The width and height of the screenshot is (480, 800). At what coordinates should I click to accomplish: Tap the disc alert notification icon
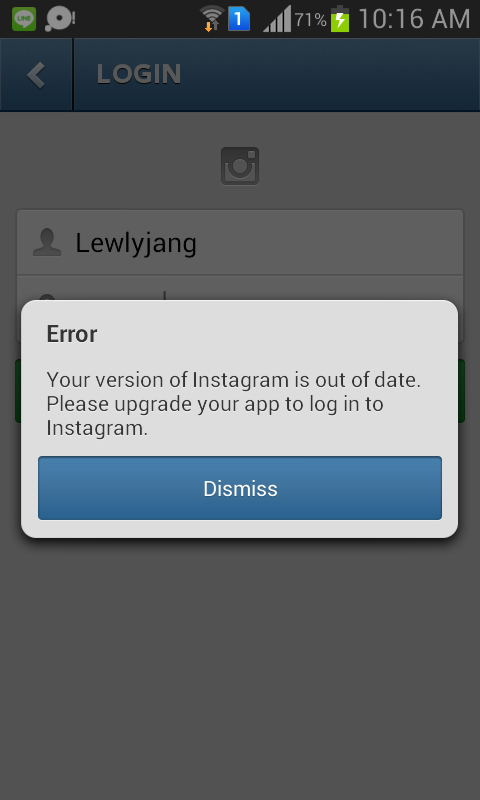[x=60, y=19]
